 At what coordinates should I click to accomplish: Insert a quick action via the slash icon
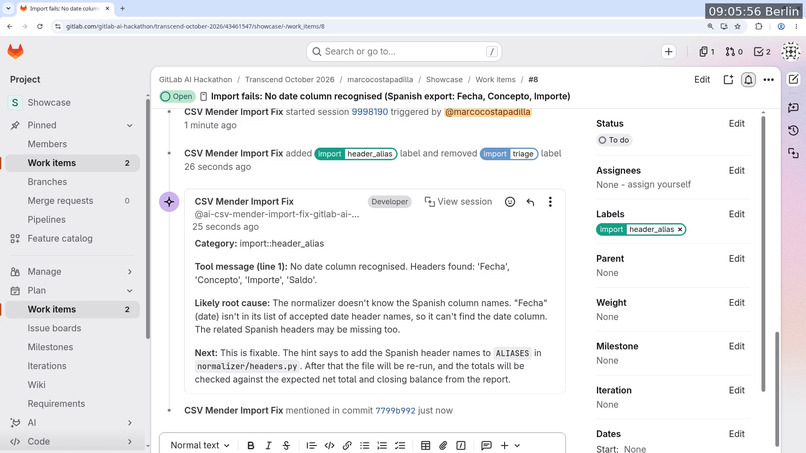coord(461,445)
